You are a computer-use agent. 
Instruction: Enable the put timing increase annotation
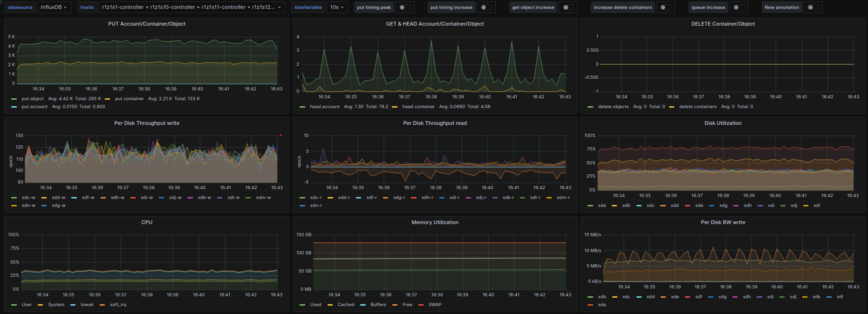click(x=485, y=7)
